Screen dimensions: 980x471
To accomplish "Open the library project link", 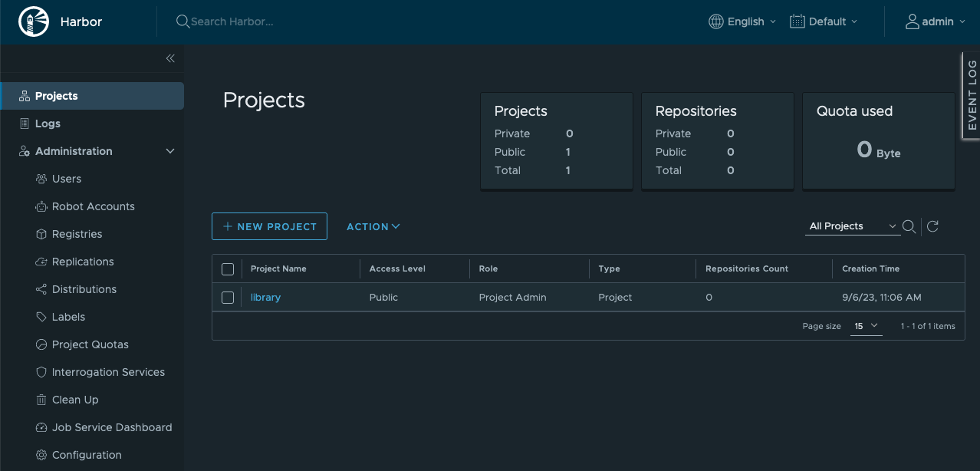I will point(265,298).
